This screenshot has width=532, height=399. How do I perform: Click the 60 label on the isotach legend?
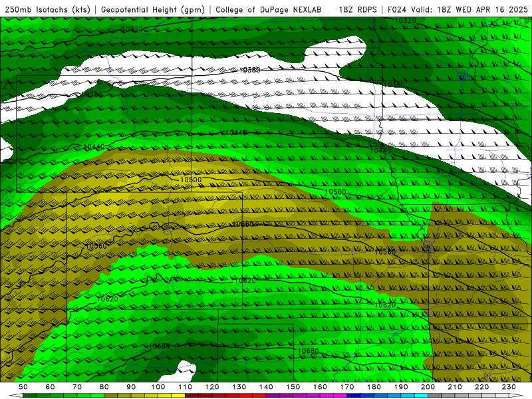click(50, 387)
